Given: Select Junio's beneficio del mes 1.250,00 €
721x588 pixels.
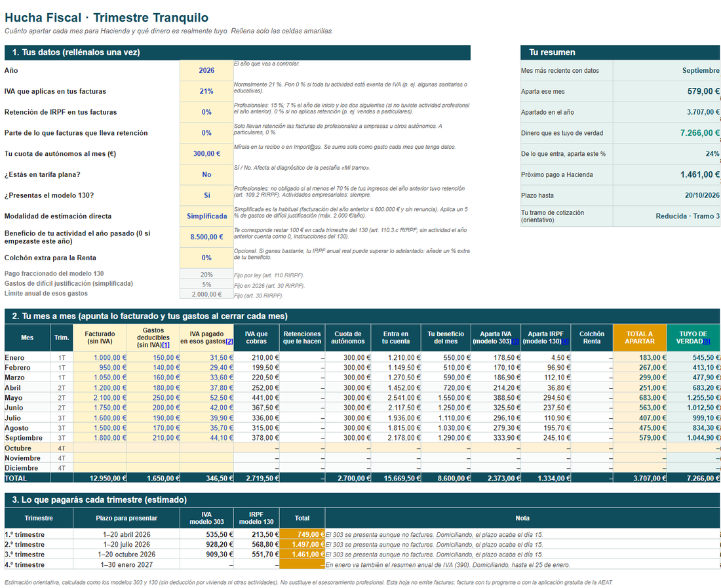Looking at the screenshot, I should click(446, 408).
